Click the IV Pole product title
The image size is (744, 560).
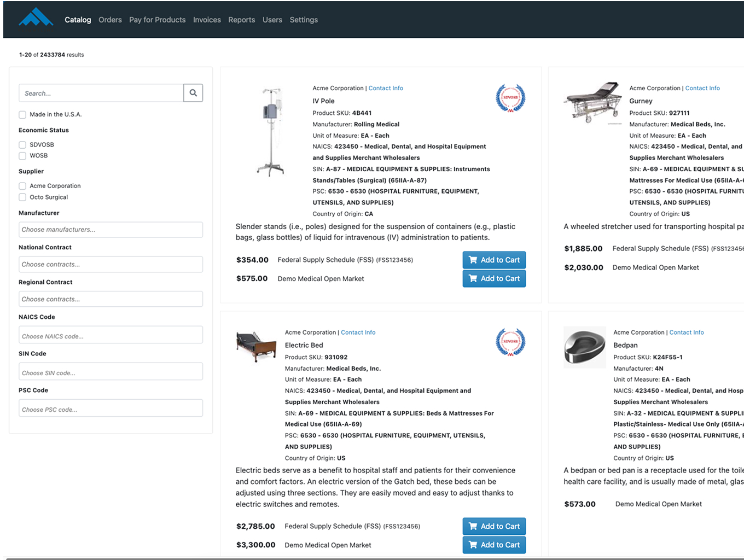[x=323, y=101]
